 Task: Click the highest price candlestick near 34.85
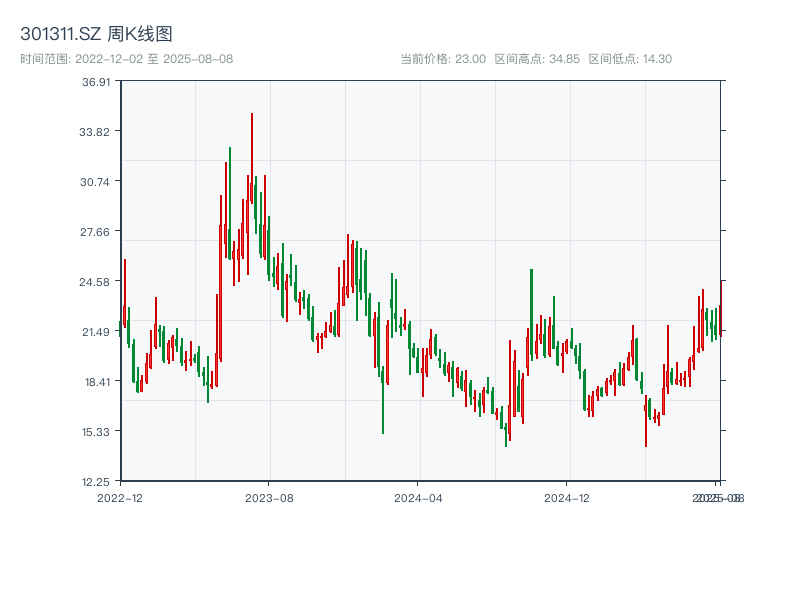(251, 140)
